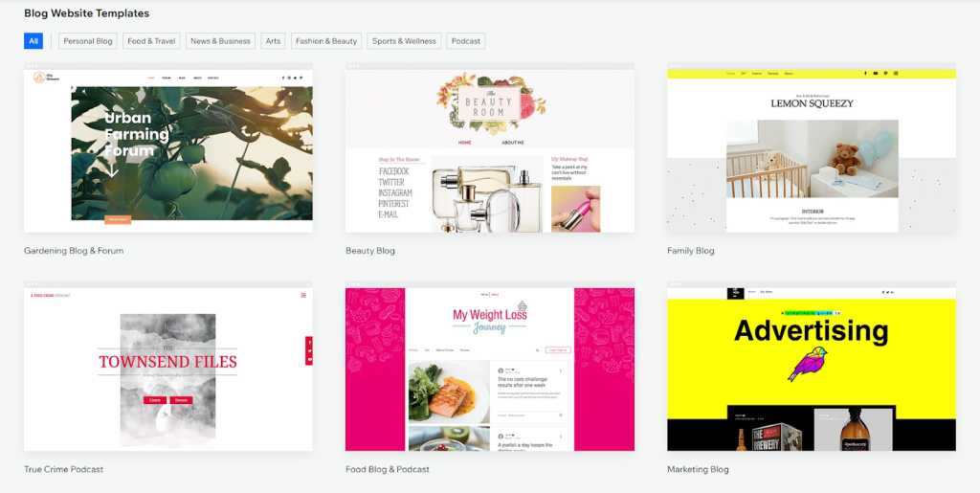The width and height of the screenshot is (980, 493).
Task: Click the red social sidebar on Townsend Files
Action: click(309, 351)
